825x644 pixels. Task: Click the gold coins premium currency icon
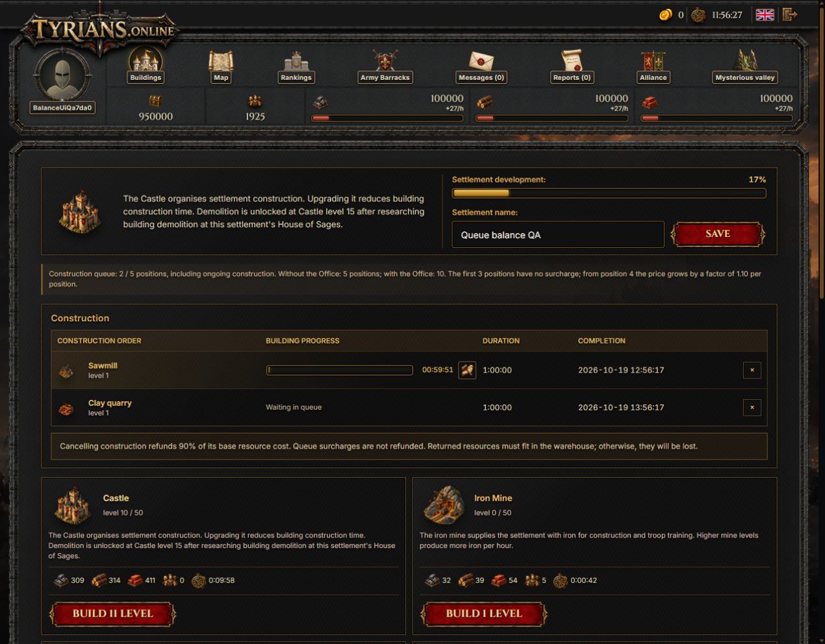[665, 15]
